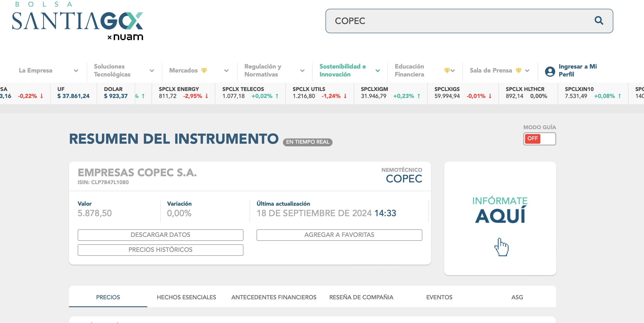Viewport: 644px width, 323px height.
Task: Click the EMPRESAS COPEC S.A. heading
Action: 137,172
